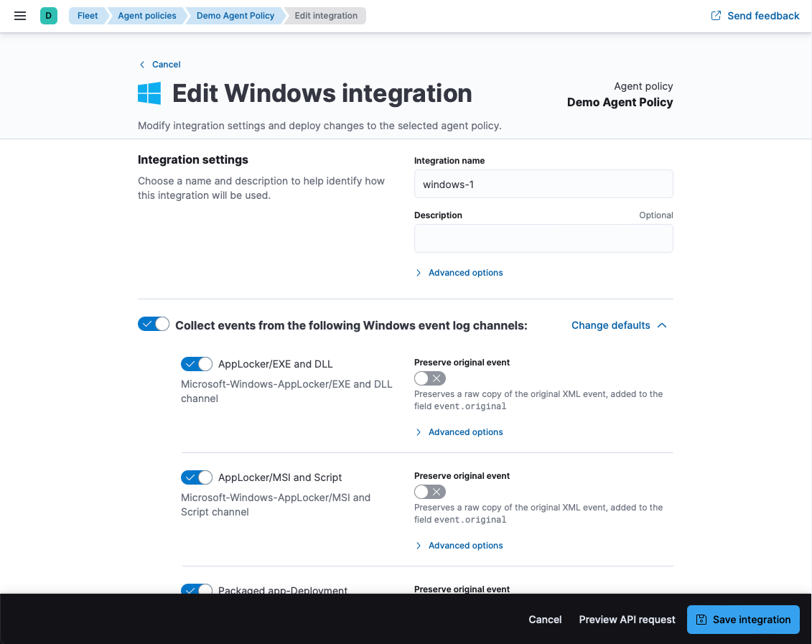Navigate to Agent policies breadcrumb
Screen dimensions: 812x644
pyautogui.click(x=146, y=16)
